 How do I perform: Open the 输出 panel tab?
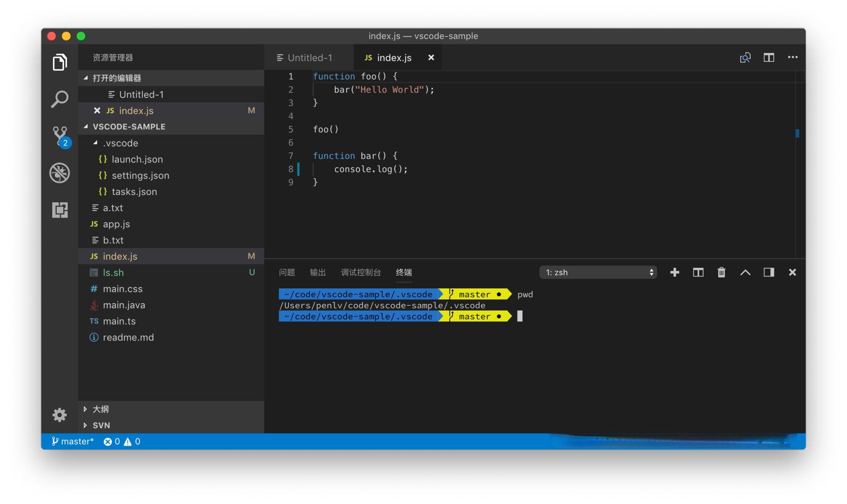pos(318,272)
